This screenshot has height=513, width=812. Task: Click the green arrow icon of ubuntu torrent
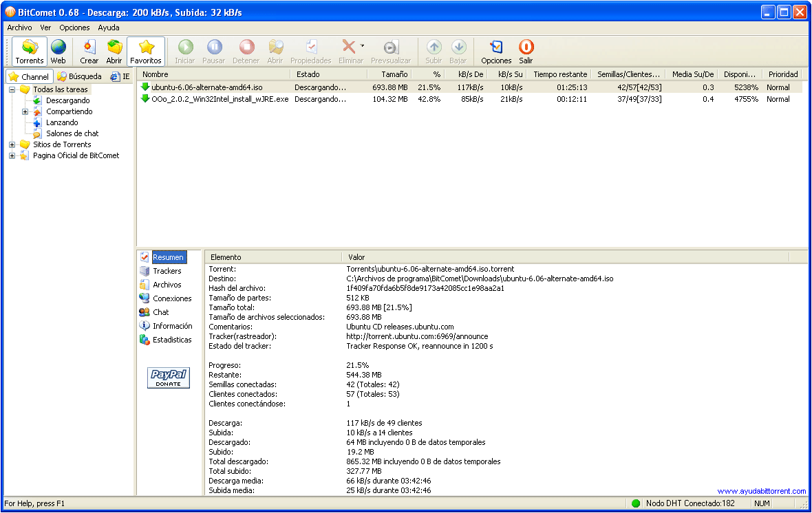pyautogui.click(x=145, y=87)
